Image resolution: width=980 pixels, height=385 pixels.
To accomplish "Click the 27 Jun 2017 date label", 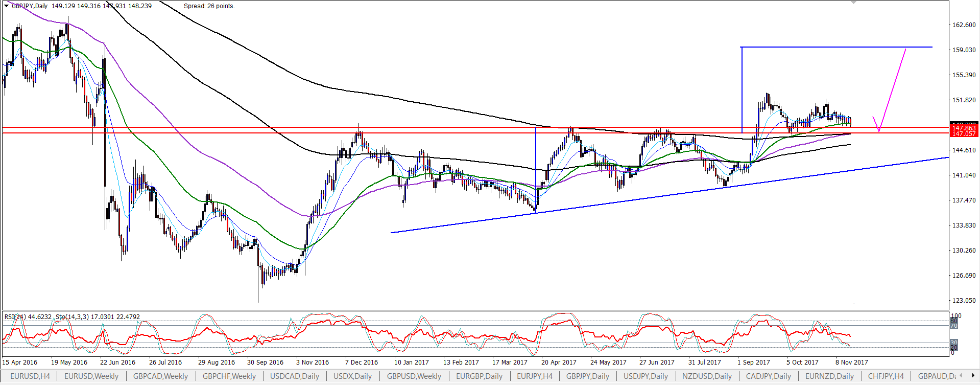I will coord(657,363).
